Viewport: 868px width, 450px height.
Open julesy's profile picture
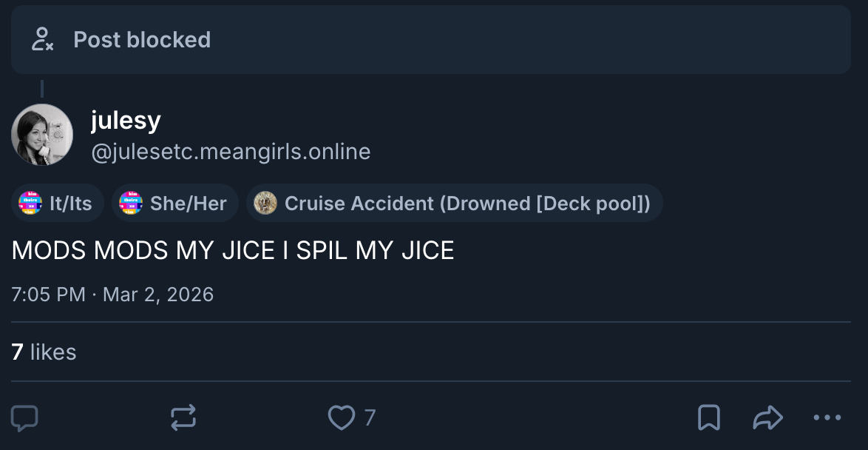(42, 135)
